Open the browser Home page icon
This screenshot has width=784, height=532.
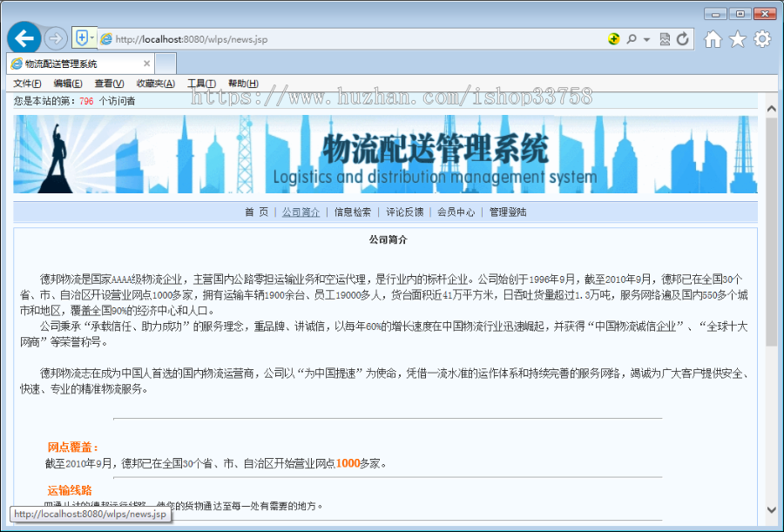(713, 39)
